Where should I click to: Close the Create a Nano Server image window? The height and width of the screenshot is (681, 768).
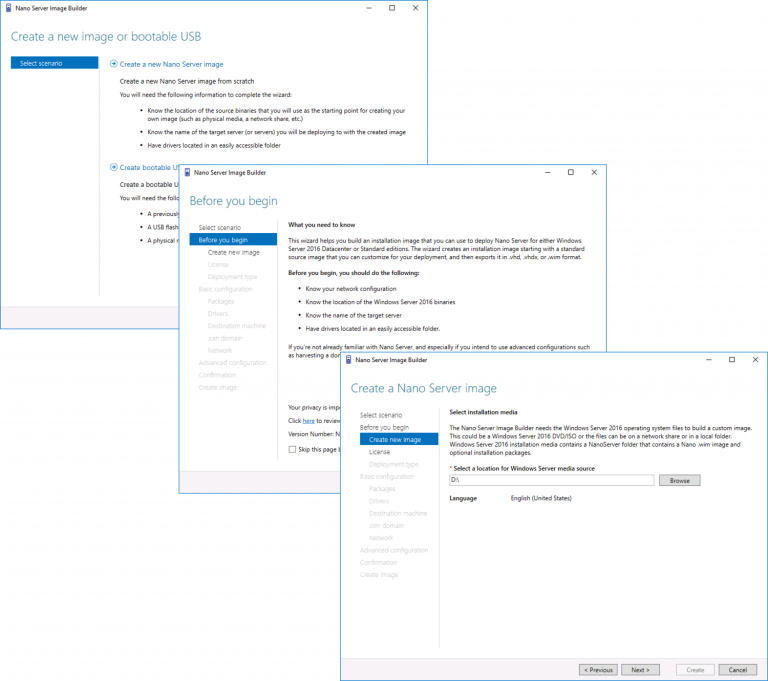[x=755, y=360]
